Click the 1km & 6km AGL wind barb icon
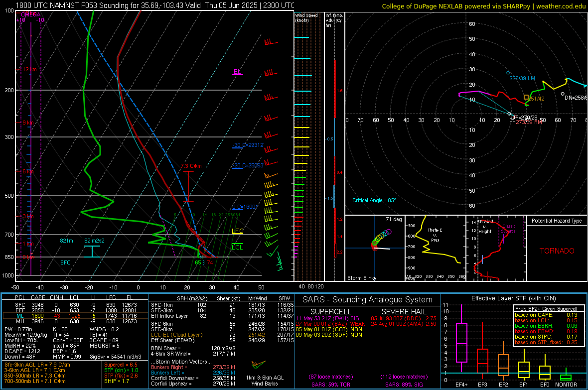The height and width of the screenshot is (390, 588). click(259, 365)
